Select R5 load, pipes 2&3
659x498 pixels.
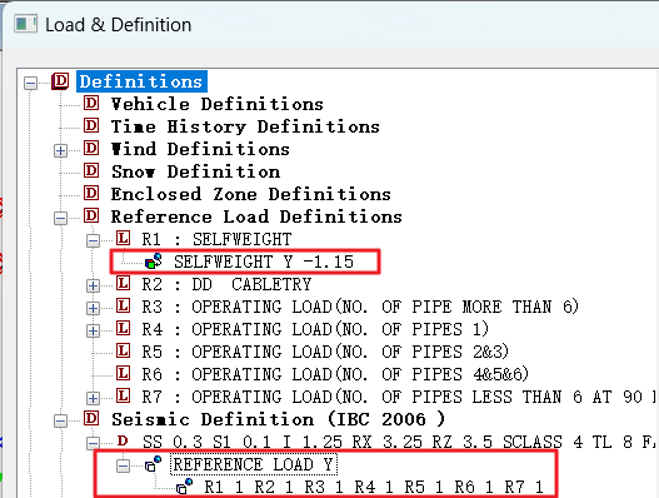click(x=325, y=352)
